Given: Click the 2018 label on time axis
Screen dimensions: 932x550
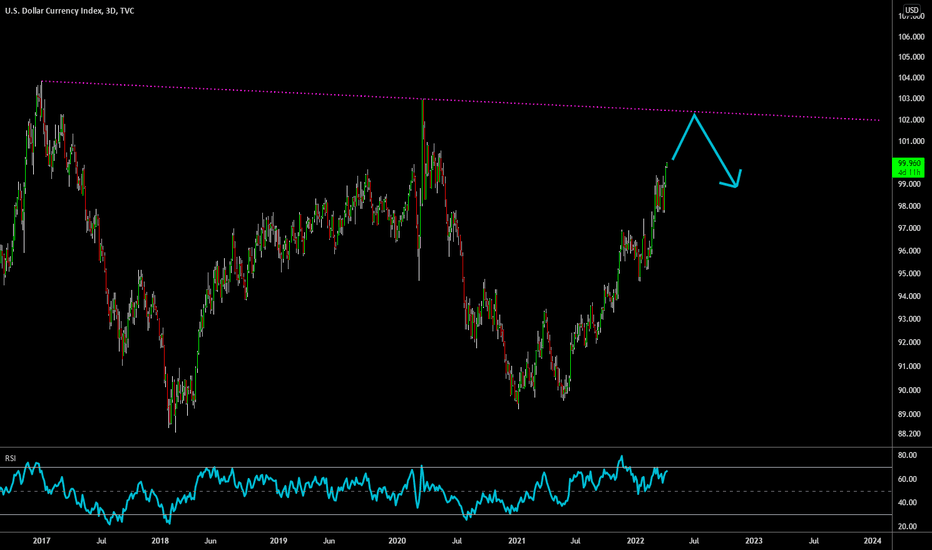Looking at the screenshot, I should (160, 540).
